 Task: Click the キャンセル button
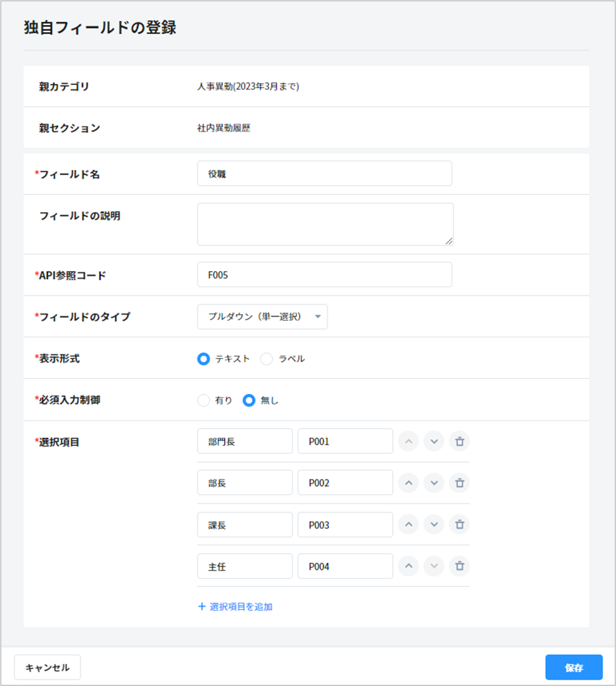47,667
